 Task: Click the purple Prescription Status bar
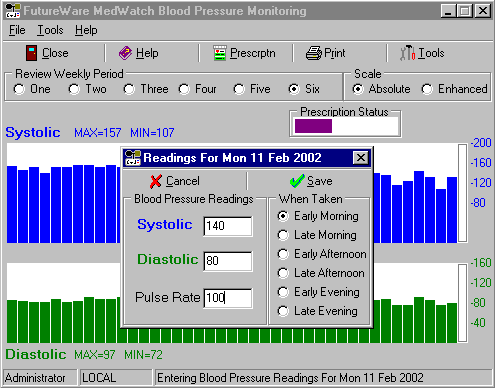(x=313, y=126)
